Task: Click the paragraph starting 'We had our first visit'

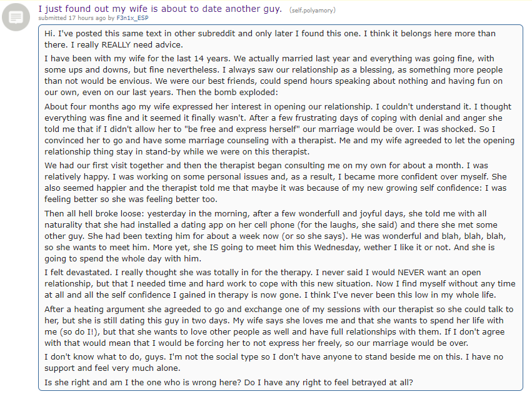Action: tap(276, 182)
